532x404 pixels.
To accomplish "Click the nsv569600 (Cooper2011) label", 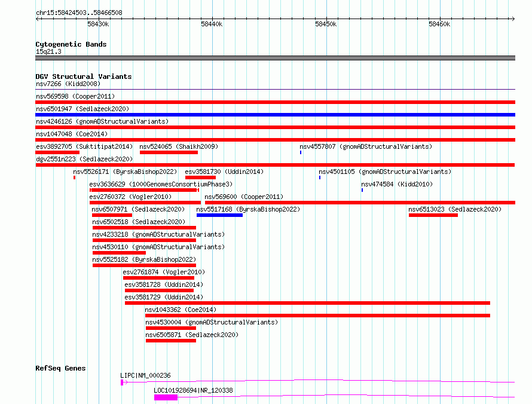I will point(244,197).
